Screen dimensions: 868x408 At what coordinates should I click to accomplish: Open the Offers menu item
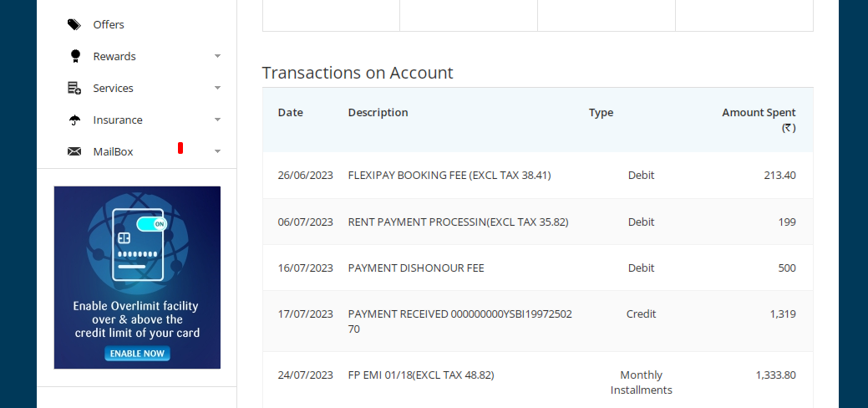tap(109, 24)
